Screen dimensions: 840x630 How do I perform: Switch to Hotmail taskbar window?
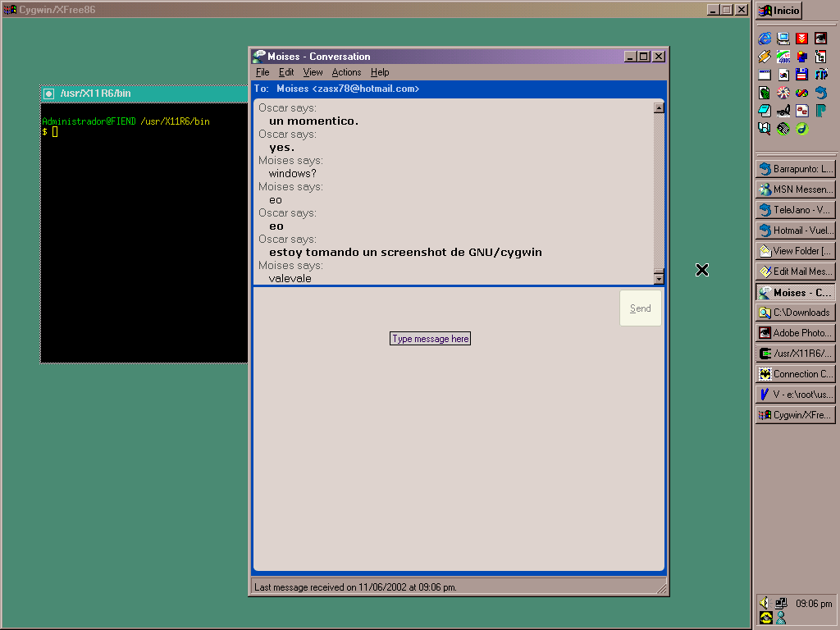click(796, 231)
